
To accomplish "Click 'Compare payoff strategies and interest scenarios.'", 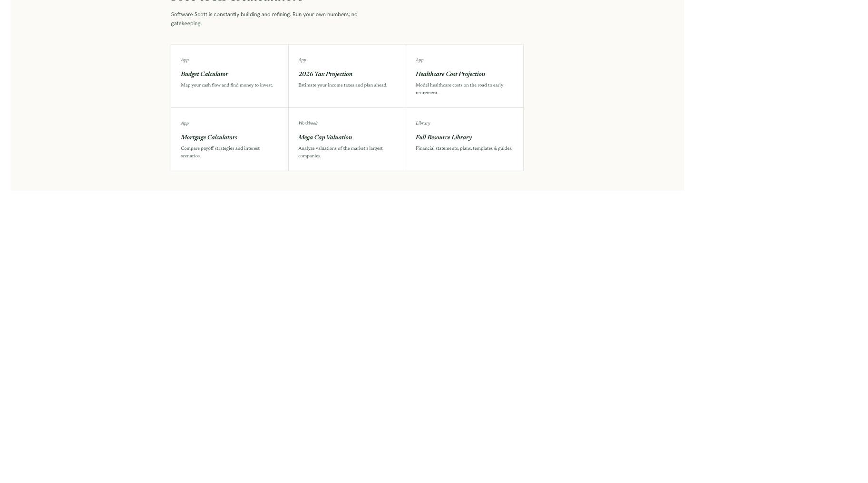I will 220,152.
